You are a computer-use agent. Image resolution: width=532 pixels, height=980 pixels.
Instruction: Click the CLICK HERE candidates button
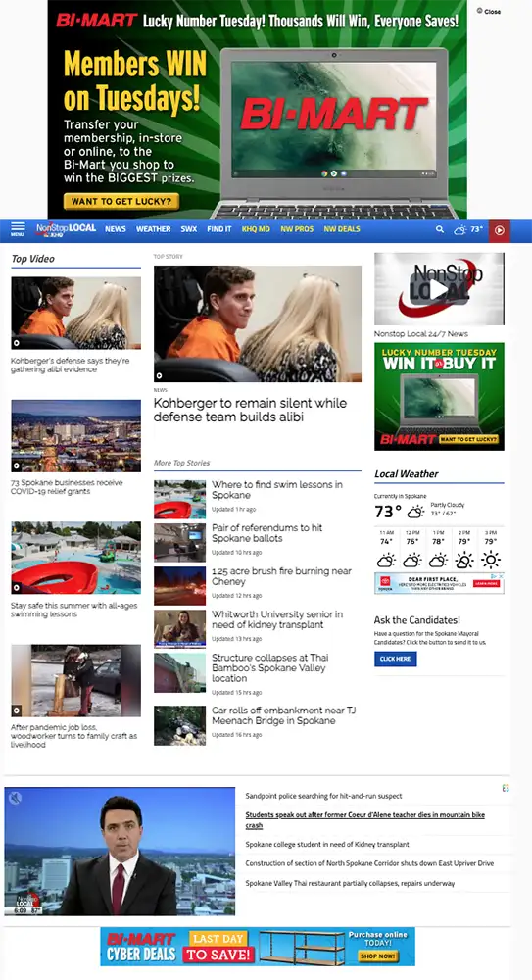[395, 659]
